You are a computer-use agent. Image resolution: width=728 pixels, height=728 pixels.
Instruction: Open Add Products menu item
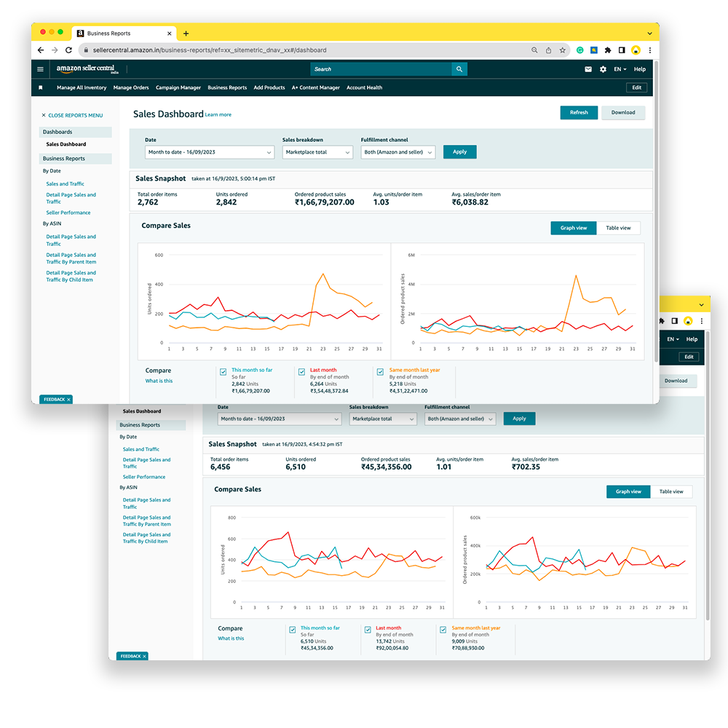[269, 88]
